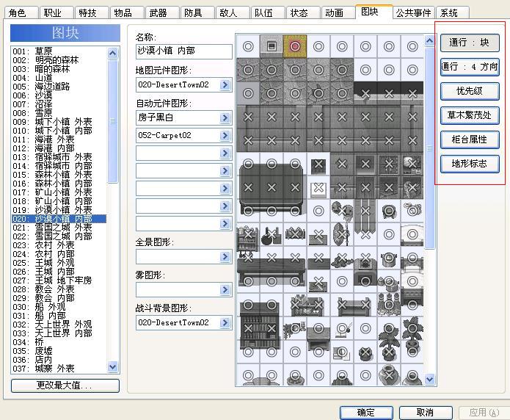The width and height of the screenshot is (510, 420).
Task: Toggle passage on small white window tile
Action: click(318, 188)
